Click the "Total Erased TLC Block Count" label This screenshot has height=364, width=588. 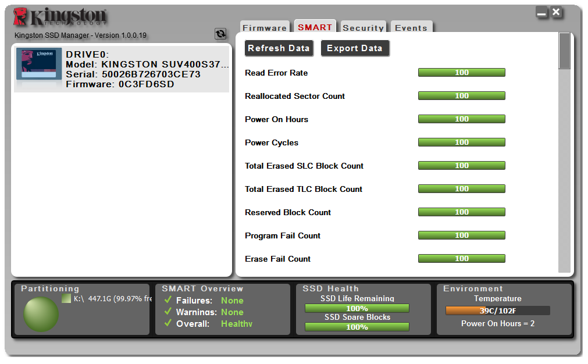point(304,189)
